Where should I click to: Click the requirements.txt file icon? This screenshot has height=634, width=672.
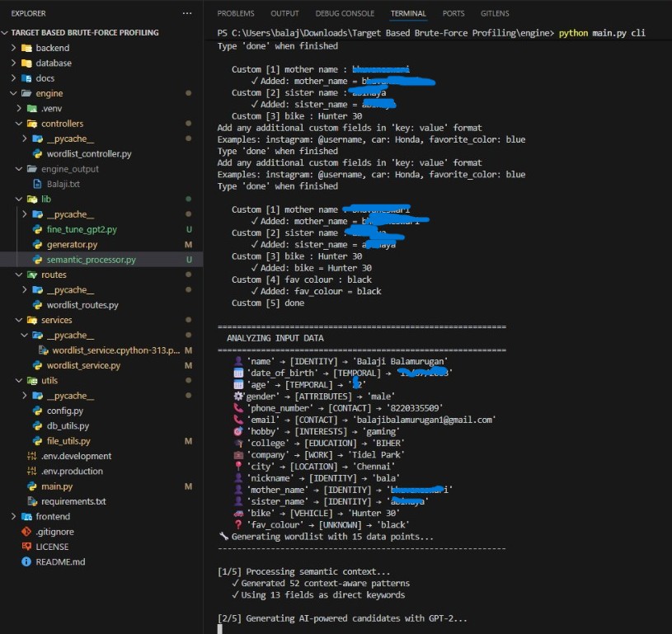pyautogui.click(x=32, y=501)
